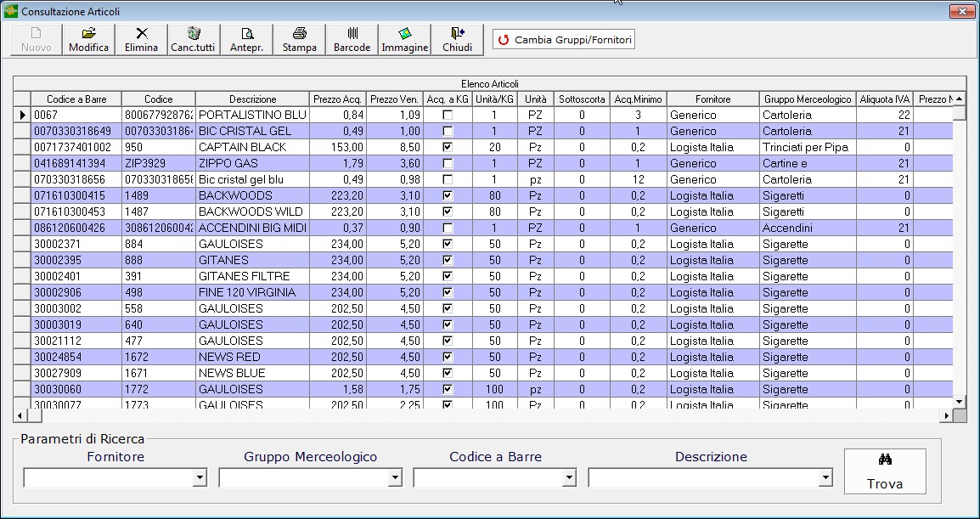This screenshot has width=980, height=519.
Task: Click the price cell 153,00
Action: click(337, 147)
